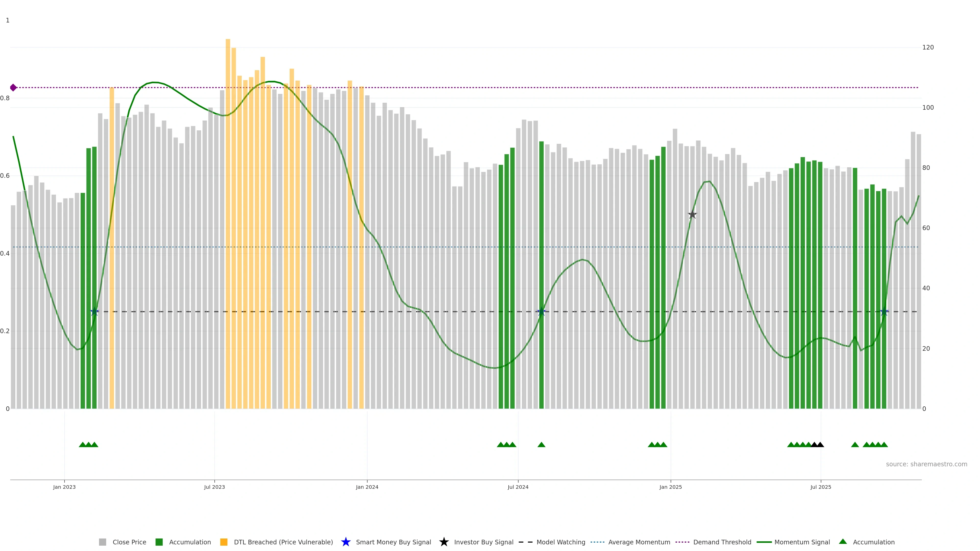Click the green Accumulation legend square
The height and width of the screenshot is (551, 980).
coord(159,542)
